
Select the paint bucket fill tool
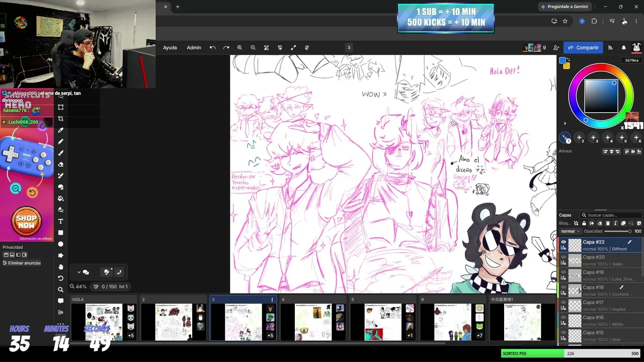pyautogui.click(x=61, y=199)
